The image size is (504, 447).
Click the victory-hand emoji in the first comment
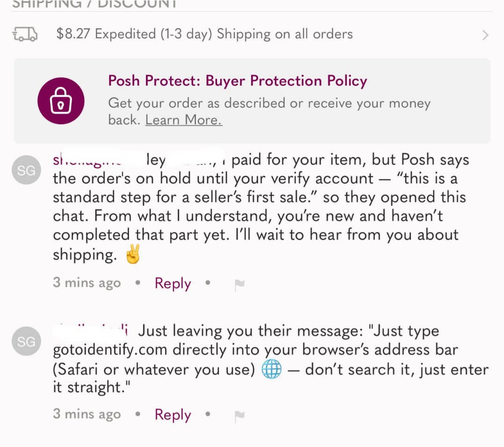(132, 254)
